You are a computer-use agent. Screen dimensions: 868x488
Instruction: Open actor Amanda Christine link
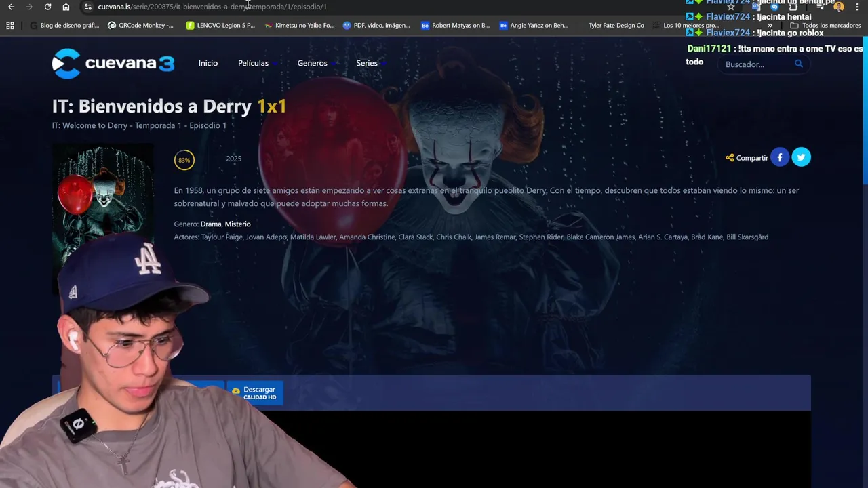pos(367,237)
